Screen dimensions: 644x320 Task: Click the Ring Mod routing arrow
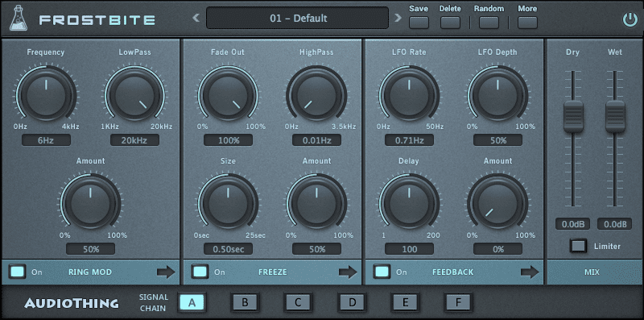(x=166, y=272)
